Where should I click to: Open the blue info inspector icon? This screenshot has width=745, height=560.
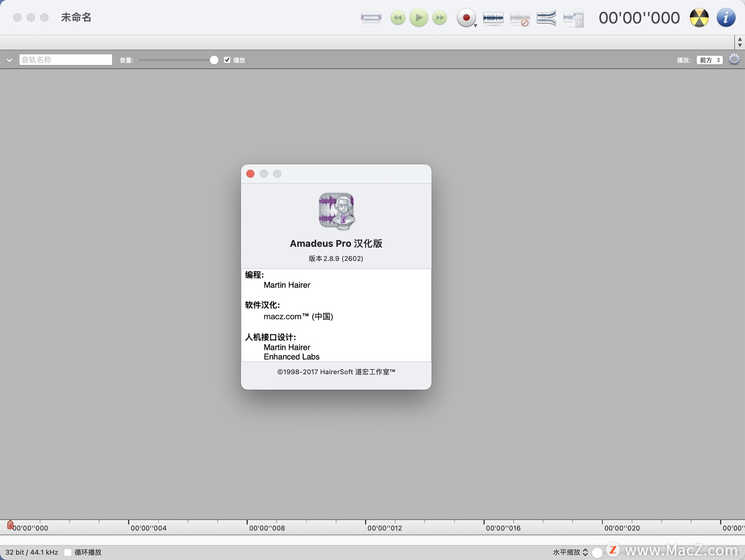[x=726, y=18]
